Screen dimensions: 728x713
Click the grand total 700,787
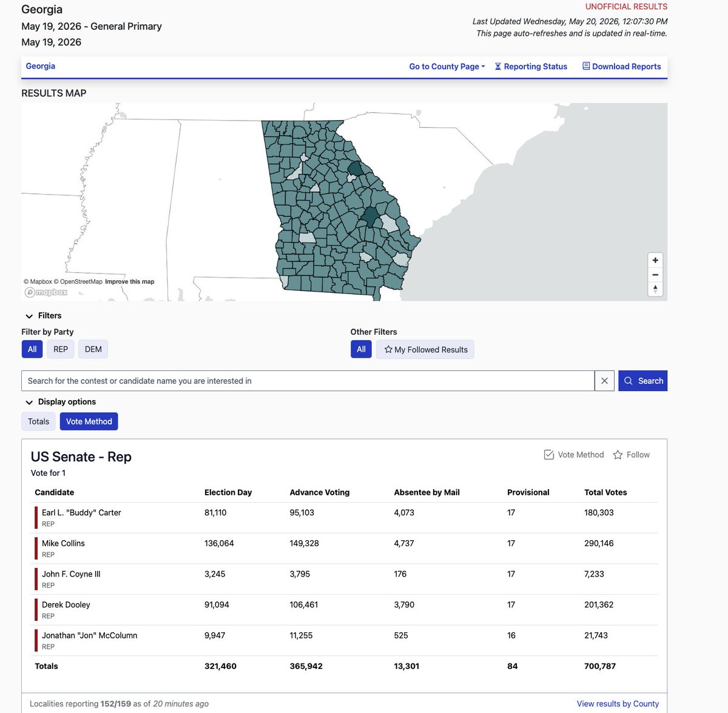point(600,666)
